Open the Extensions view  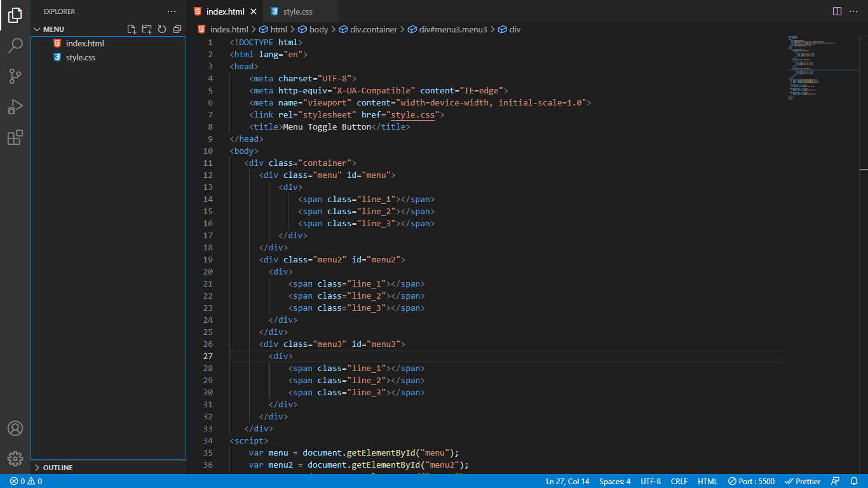point(15,137)
